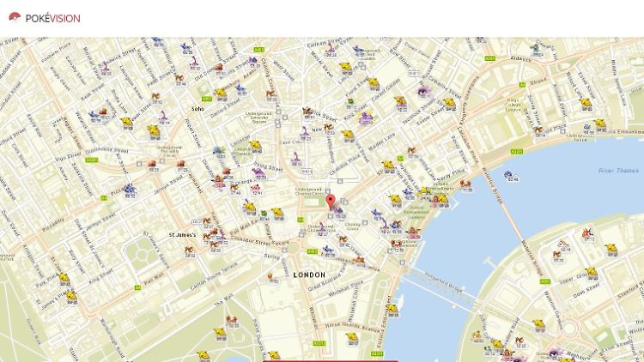Select the pink Pokémon with the 12:41 timer

click(x=256, y=189)
